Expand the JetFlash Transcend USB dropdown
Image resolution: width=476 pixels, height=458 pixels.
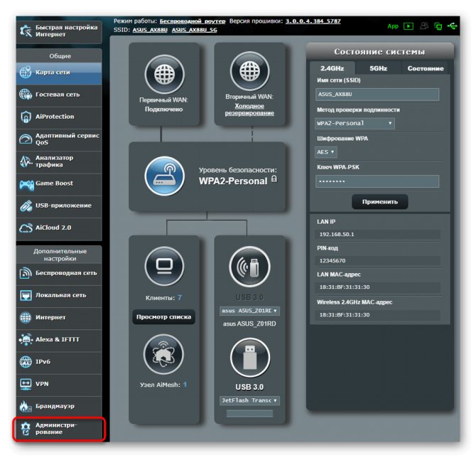click(249, 400)
